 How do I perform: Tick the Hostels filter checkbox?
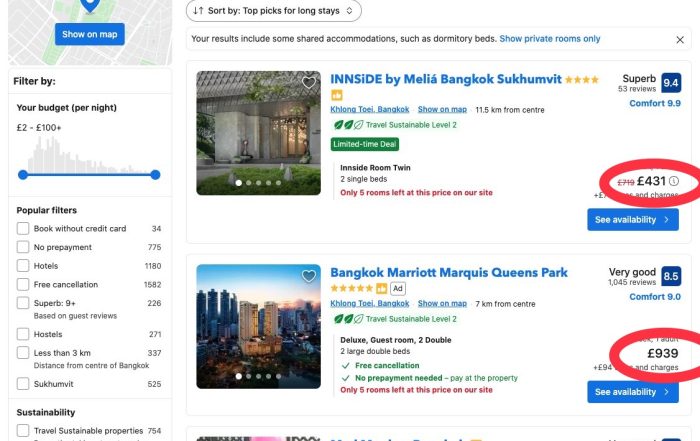(23, 334)
